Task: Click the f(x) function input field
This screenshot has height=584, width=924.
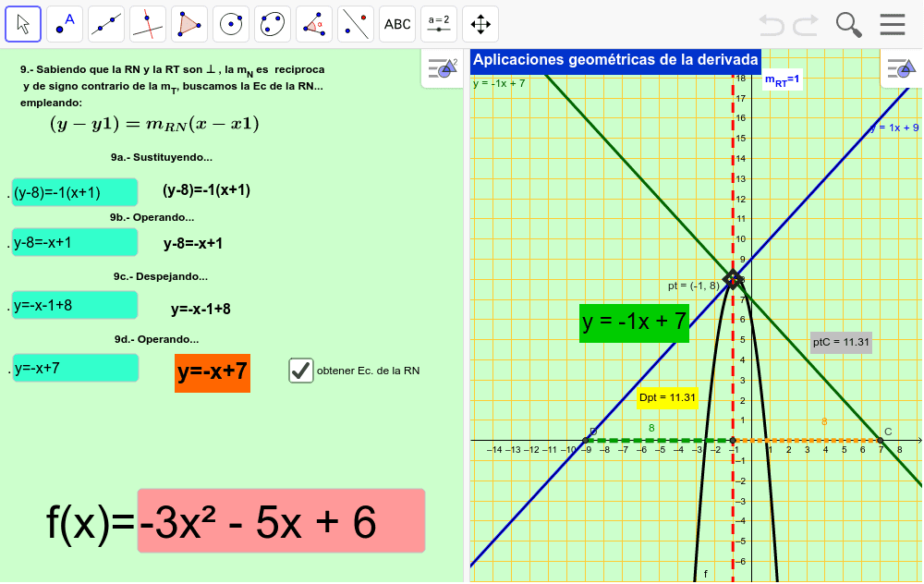Action: 281,521
